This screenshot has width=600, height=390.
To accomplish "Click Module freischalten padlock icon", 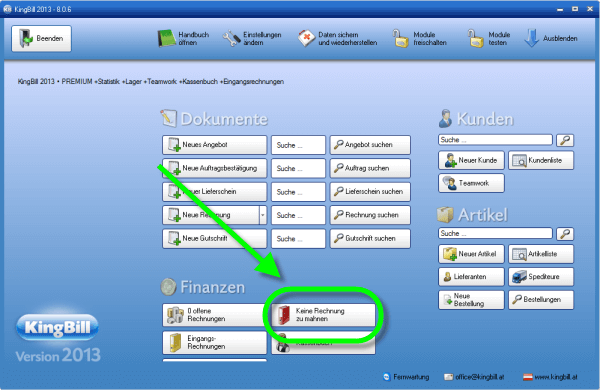I will pyautogui.click(x=400, y=38).
